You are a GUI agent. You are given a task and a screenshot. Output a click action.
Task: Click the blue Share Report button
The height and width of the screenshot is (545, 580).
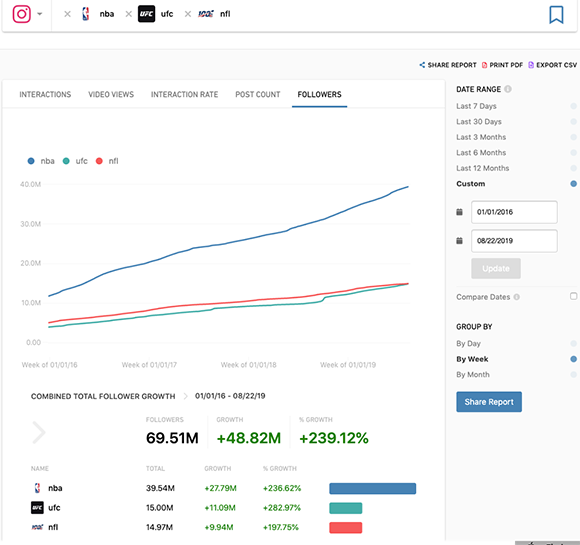tap(489, 402)
